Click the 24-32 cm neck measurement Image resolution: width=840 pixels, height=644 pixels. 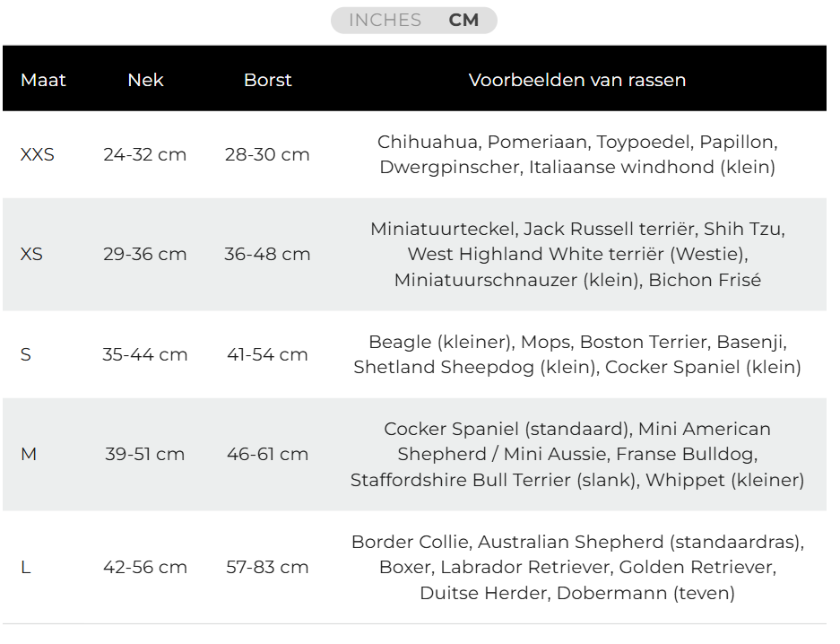pyautogui.click(x=145, y=154)
